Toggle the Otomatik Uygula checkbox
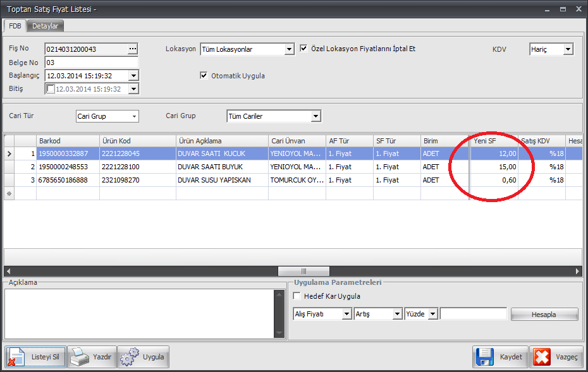This screenshot has width=588, height=372. (x=204, y=75)
